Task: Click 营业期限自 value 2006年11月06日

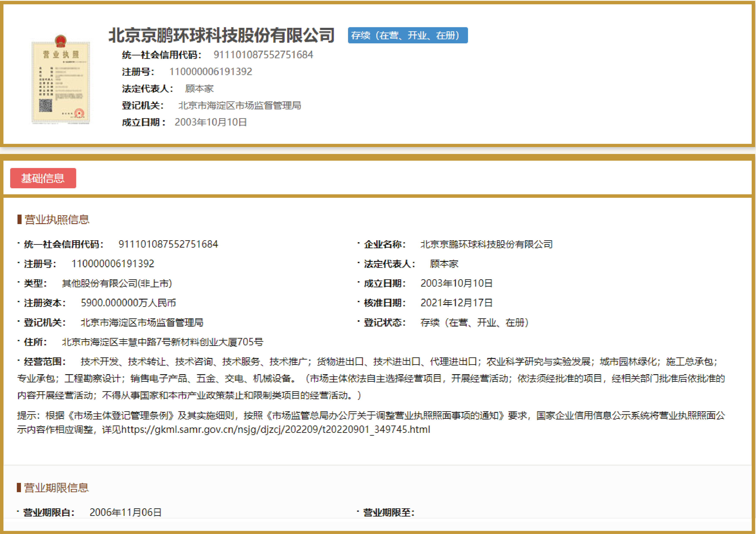Action: tap(125, 512)
